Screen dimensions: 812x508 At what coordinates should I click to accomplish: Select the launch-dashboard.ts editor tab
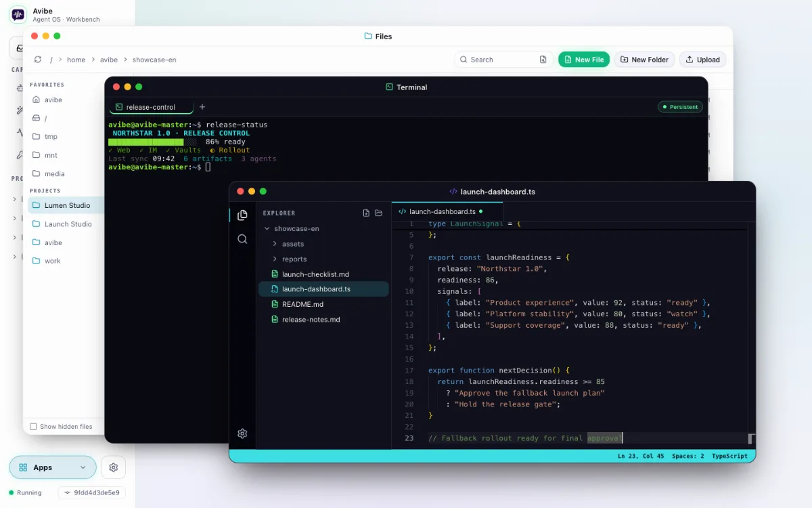pos(447,211)
